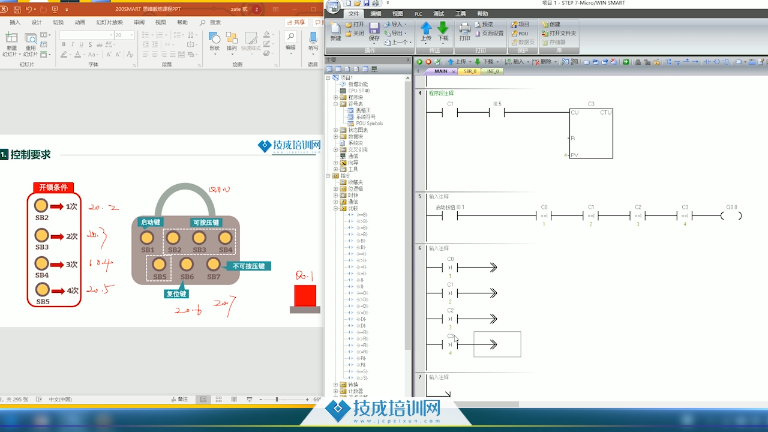Click the selected output box in network 6
768x432 pixels.
tap(497, 344)
